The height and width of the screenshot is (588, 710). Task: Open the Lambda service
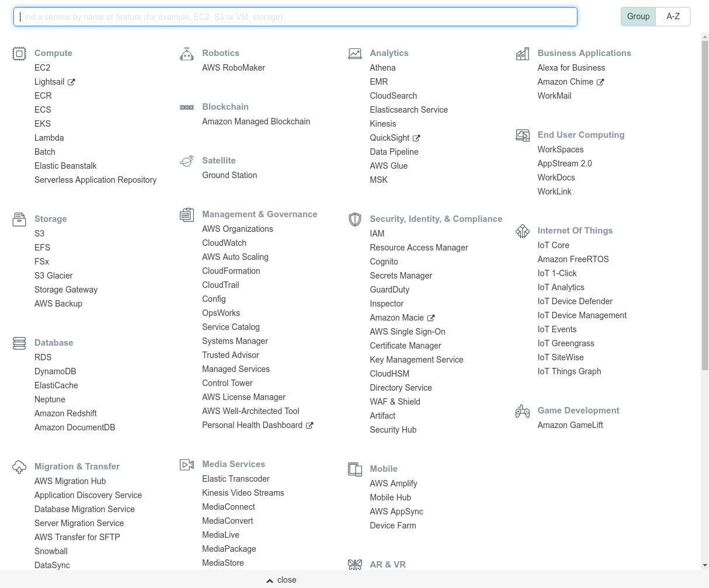pos(49,138)
